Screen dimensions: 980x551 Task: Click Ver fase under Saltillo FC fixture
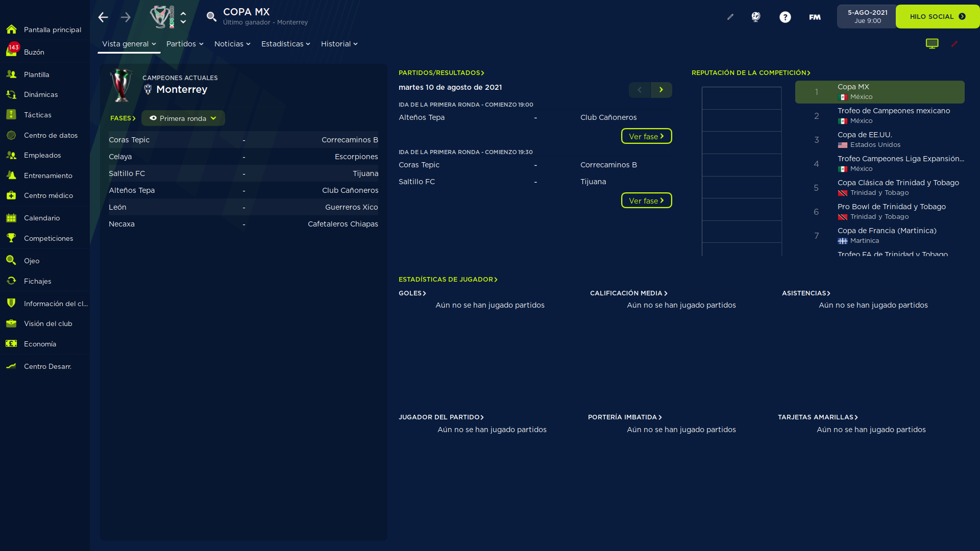[647, 201]
